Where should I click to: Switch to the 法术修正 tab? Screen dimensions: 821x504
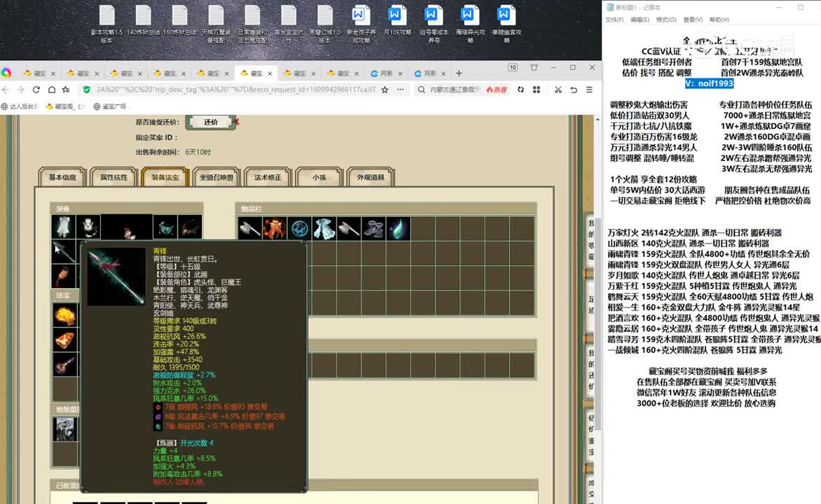coord(268,177)
